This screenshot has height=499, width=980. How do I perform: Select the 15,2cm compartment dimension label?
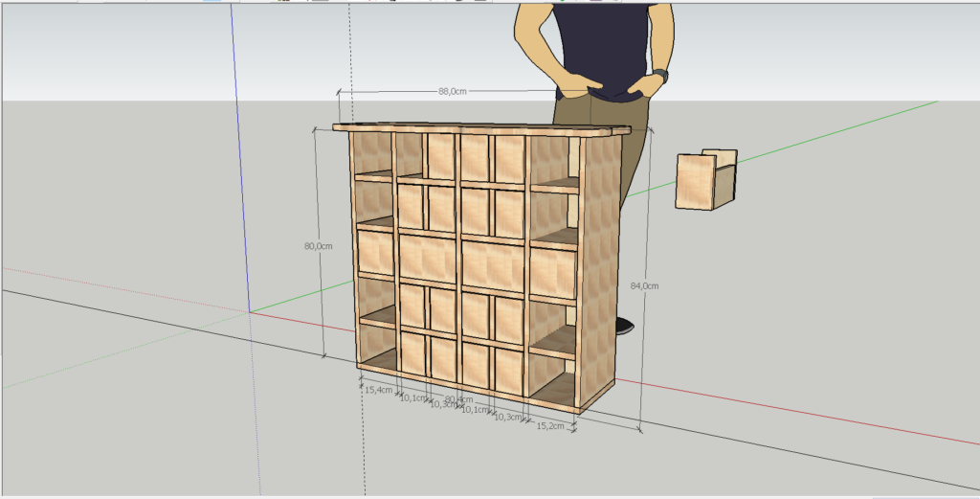[x=550, y=426]
